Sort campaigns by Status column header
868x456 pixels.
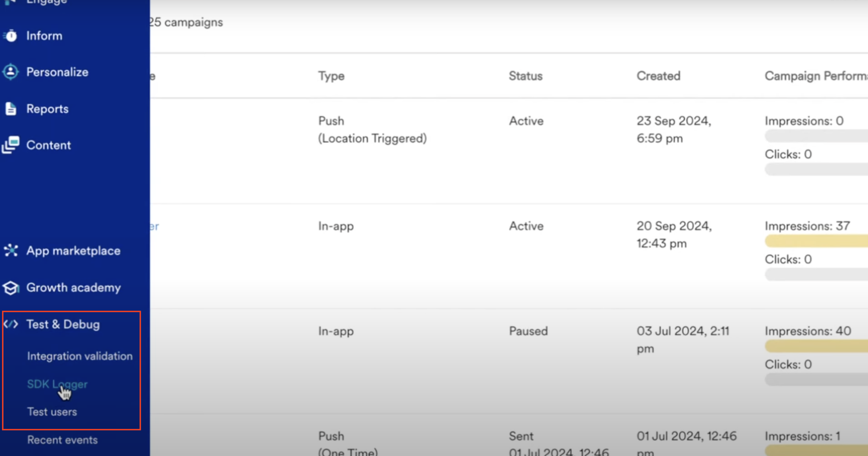[x=526, y=76]
